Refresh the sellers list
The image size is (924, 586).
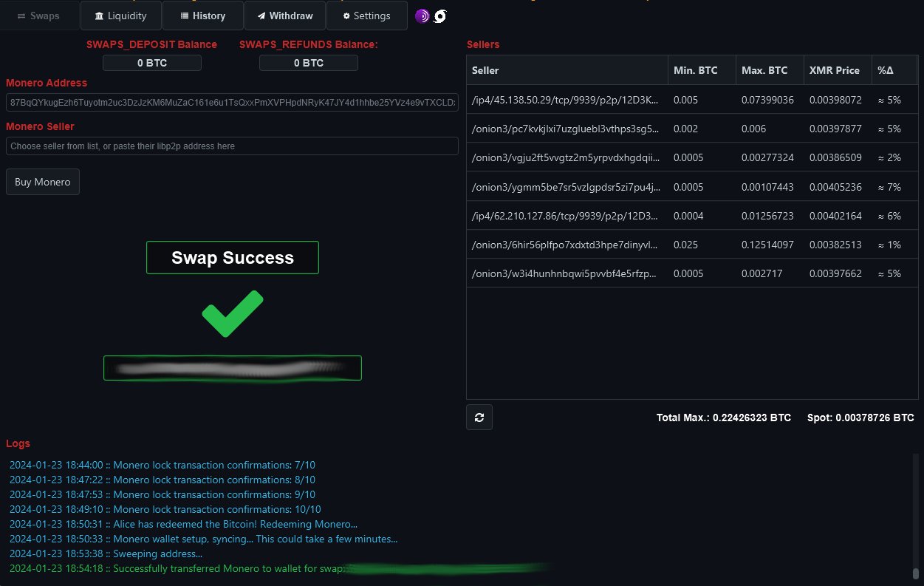click(479, 418)
